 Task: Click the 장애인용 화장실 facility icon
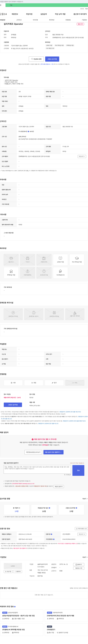54,314
